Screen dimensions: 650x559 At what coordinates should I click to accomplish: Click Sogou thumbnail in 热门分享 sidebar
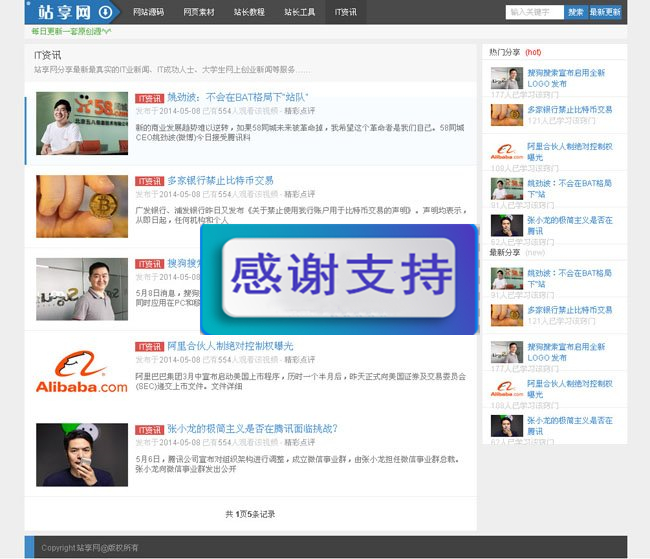(507, 78)
